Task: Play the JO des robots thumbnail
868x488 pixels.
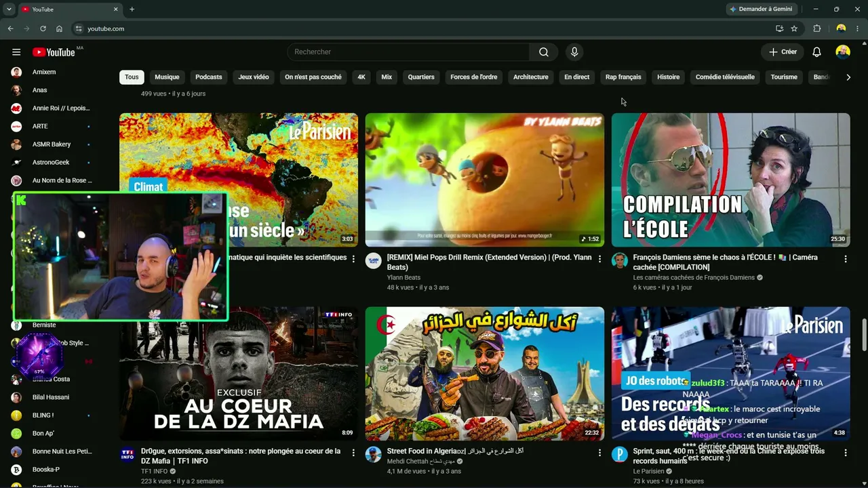Action: tap(731, 373)
